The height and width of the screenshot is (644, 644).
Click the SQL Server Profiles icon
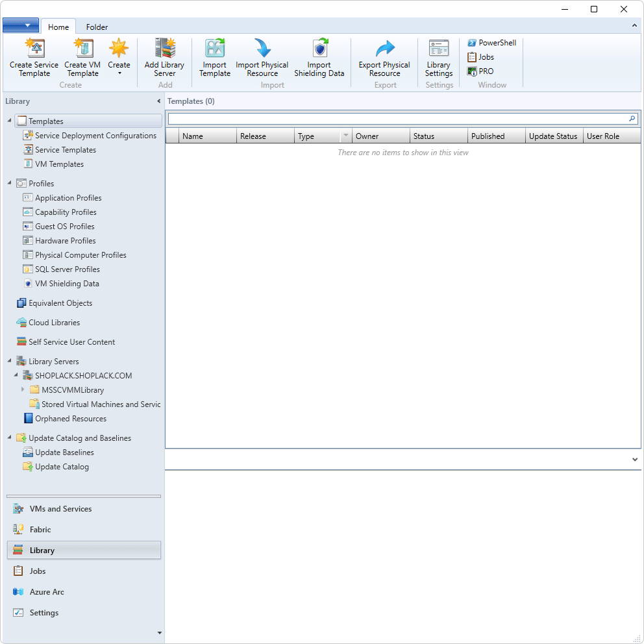(x=27, y=269)
